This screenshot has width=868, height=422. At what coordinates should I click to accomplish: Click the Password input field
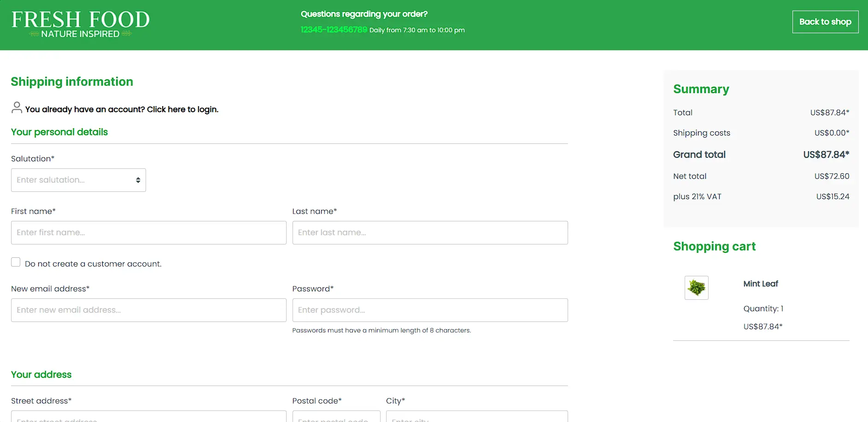(429, 310)
